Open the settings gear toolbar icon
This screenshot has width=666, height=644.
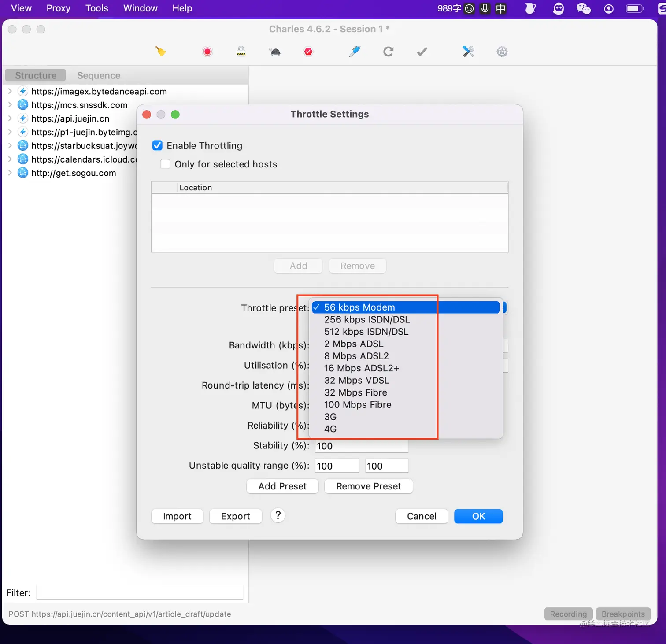(502, 52)
